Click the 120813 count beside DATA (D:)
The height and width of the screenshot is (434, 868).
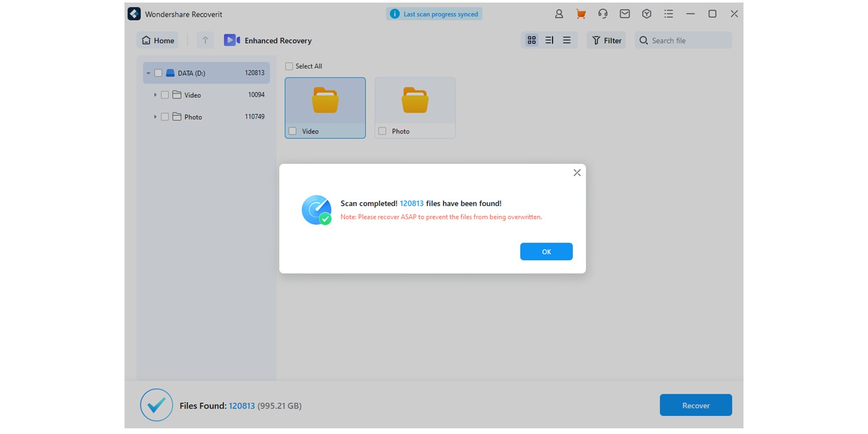[255, 73]
